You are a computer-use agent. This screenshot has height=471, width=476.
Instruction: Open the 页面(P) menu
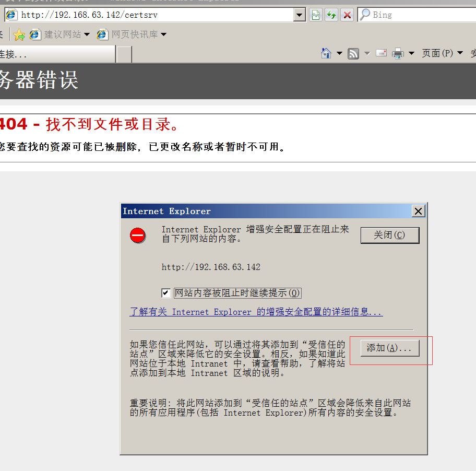click(x=442, y=53)
